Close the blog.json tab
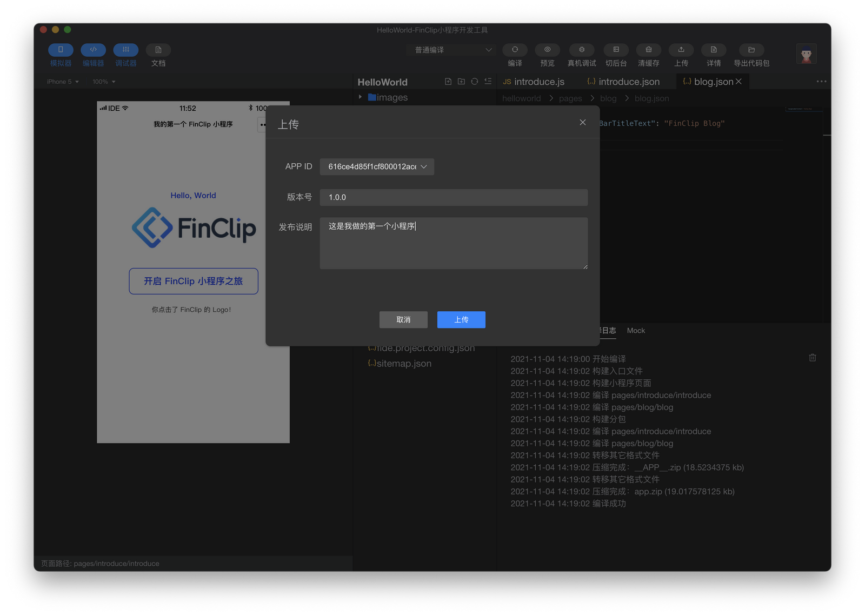The image size is (865, 616). pyautogui.click(x=739, y=81)
